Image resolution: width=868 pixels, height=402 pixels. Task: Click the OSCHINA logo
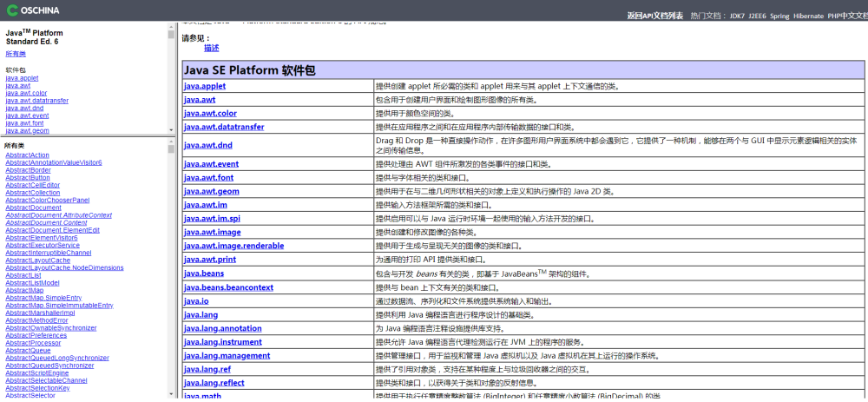pos(33,10)
